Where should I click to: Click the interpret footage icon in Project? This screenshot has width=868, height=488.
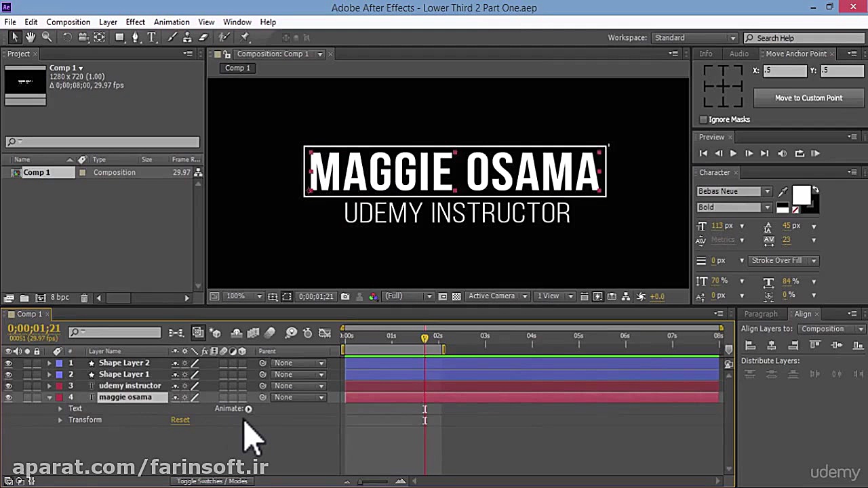click(x=9, y=298)
